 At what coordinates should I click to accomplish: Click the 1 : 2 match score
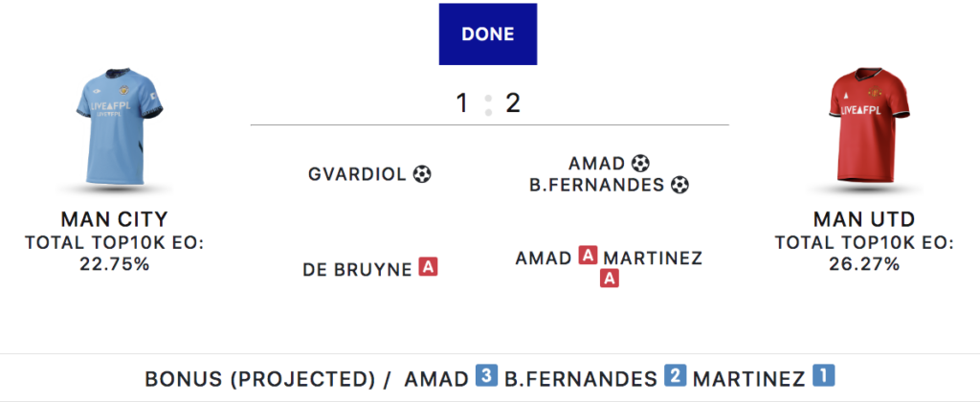488,102
